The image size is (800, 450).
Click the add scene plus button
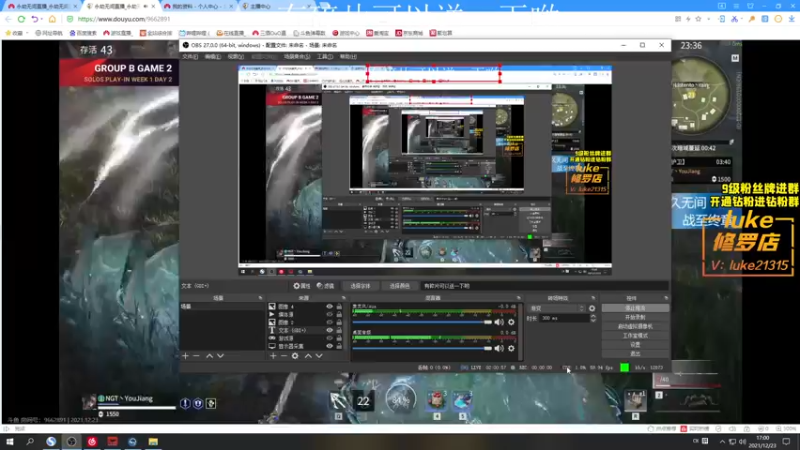[185, 356]
